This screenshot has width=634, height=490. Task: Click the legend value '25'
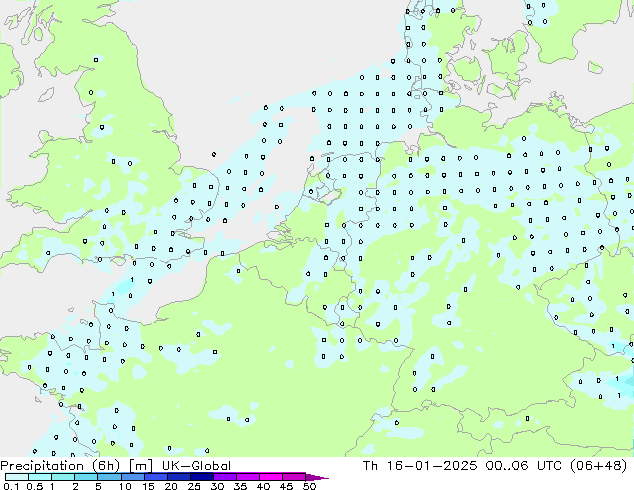coord(194,486)
